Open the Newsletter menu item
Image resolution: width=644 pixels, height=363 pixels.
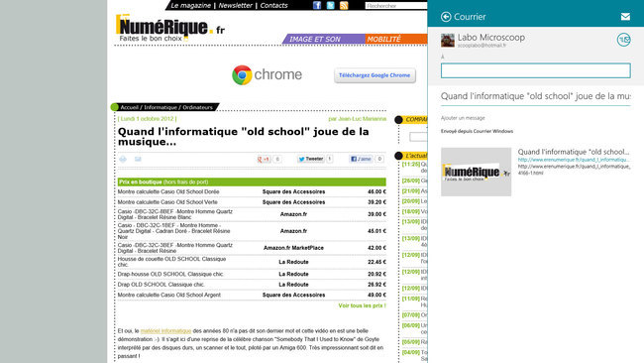point(236,5)
